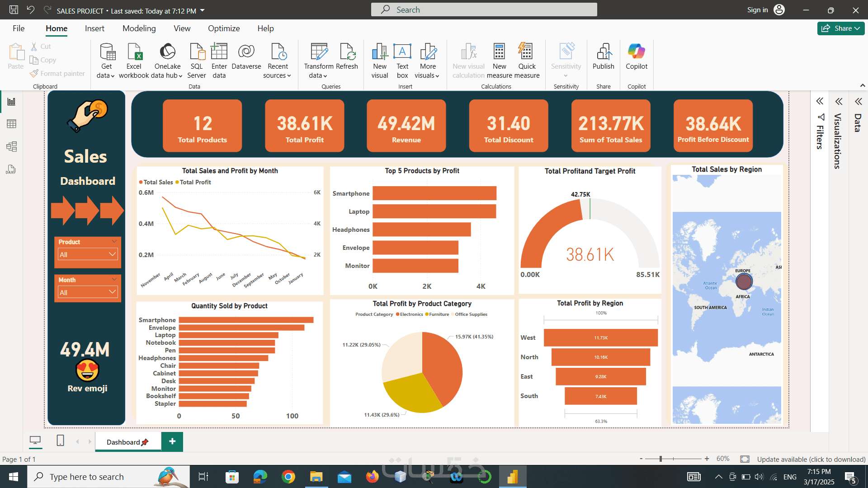Open the Model view sidebar icon
868x488 pixels.
pos(11,146)
